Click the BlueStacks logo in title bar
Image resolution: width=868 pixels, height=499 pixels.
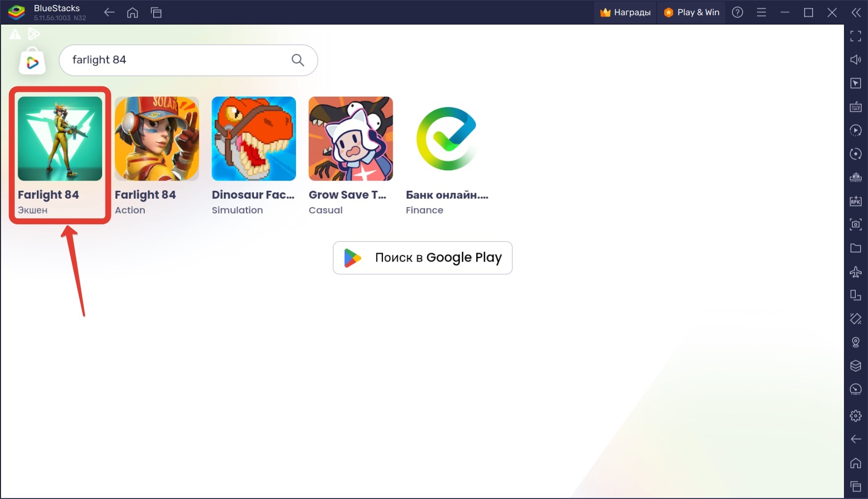[x=17, y=12]
